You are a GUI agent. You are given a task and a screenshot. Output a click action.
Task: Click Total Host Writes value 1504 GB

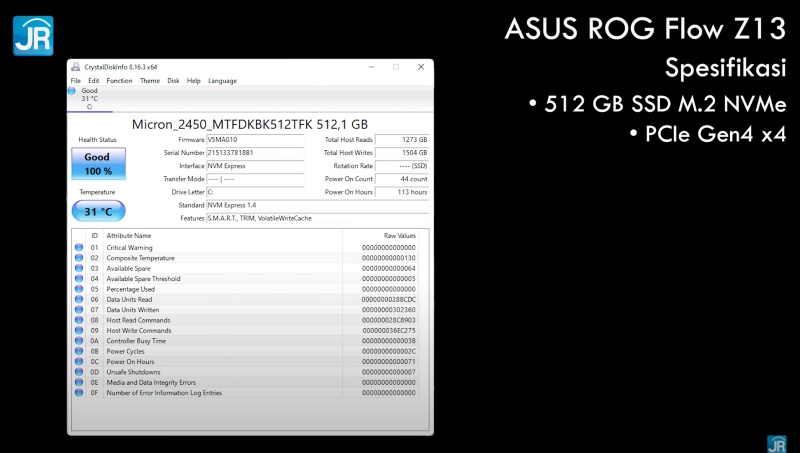pyautogui.click(x=402, y=153)
